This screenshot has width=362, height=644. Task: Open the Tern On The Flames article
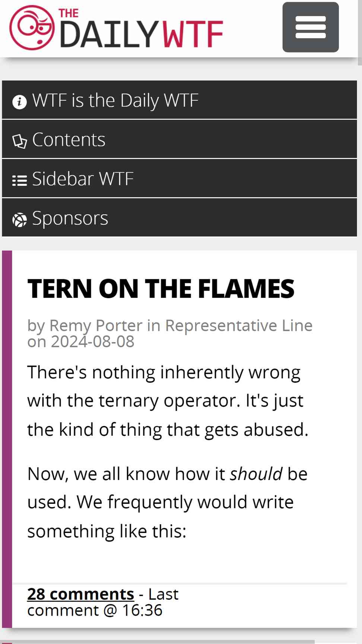point(161,289)
